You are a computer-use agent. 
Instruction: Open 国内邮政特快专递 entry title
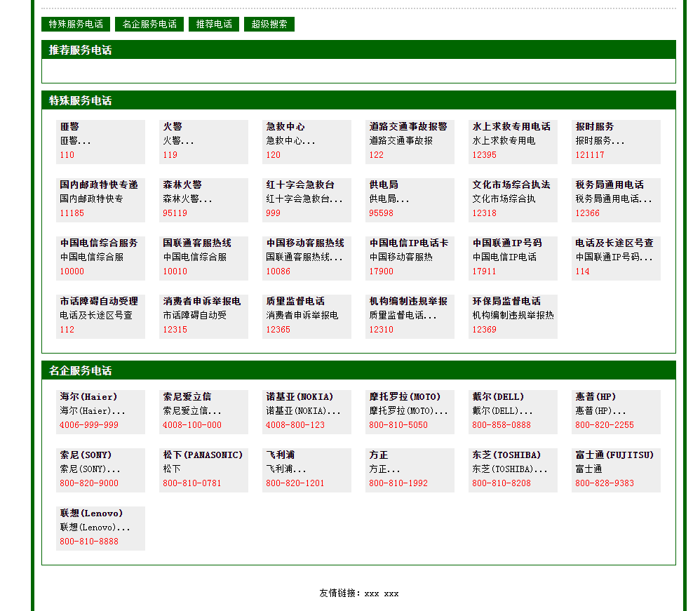pyautogui.click(x=99, y=185)
